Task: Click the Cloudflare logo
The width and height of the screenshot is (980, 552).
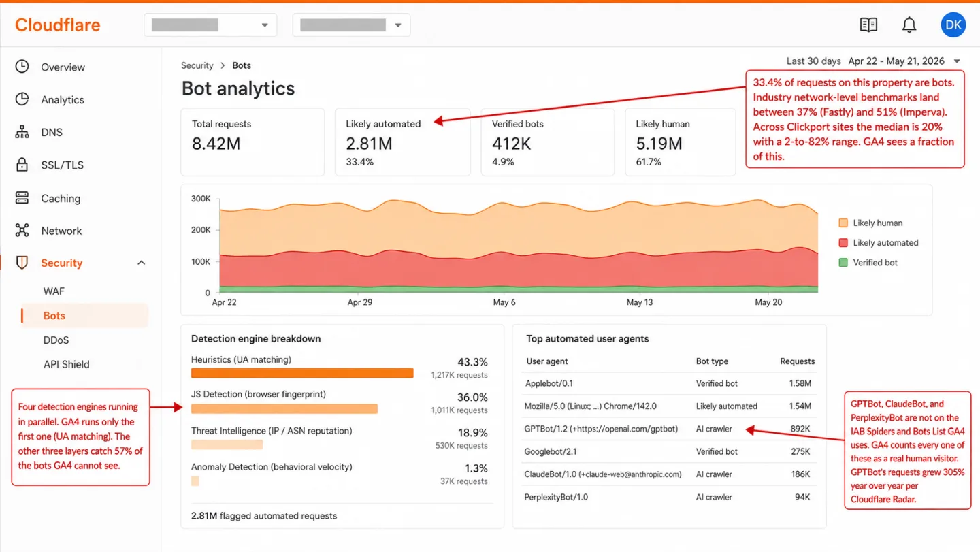Action: pos(58,25)
